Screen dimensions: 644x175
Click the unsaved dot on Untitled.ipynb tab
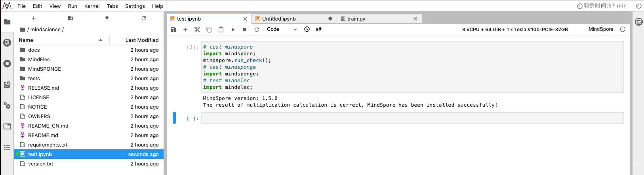pos(330,19)
